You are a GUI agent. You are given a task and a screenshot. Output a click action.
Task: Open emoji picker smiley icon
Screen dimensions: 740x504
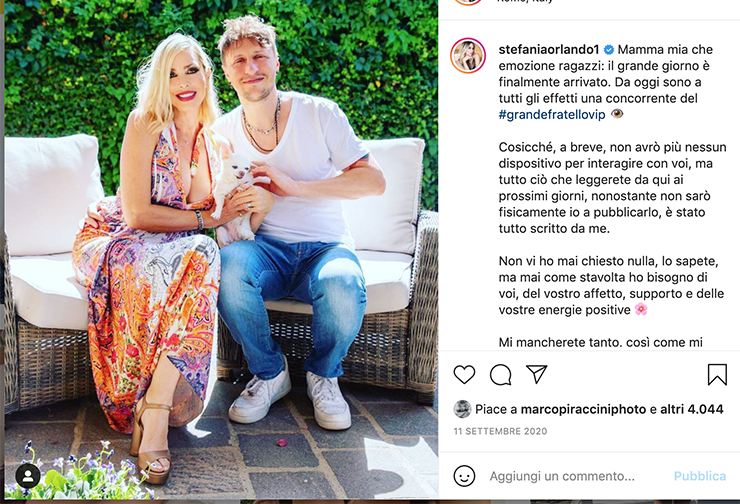click(464, 476)
